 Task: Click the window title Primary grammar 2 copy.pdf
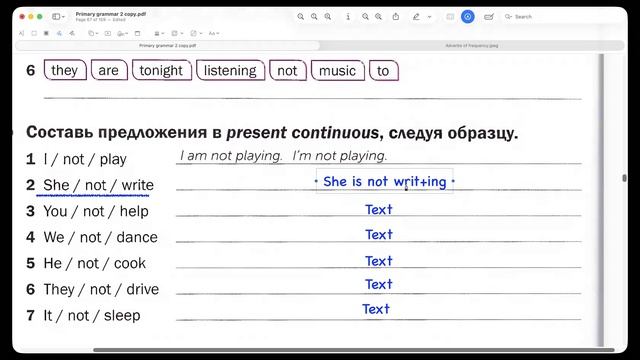coord(111,14)
